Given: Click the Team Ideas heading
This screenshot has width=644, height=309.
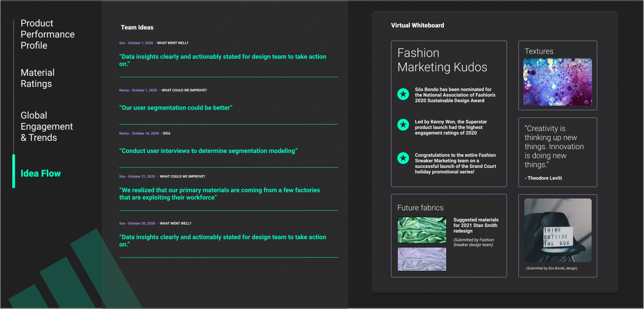Looking at the screenshot, I should coord(137,27).
